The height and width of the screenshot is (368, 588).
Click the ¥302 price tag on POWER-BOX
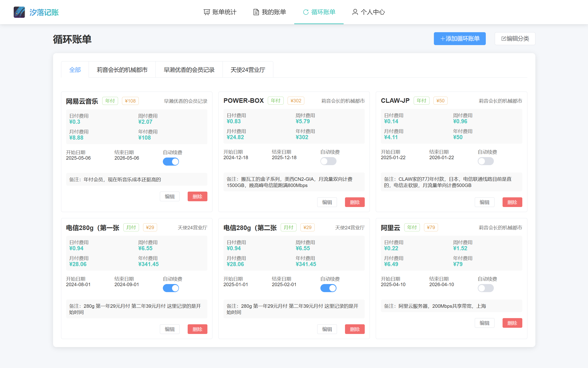pyautogui.click(x=296, y=101)
